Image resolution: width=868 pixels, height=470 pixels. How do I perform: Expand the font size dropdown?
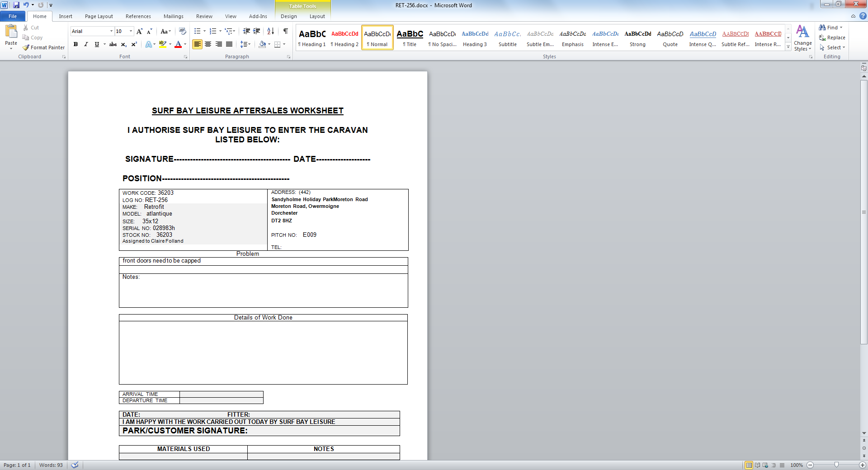pyautogui.click(x=131, y=31)
